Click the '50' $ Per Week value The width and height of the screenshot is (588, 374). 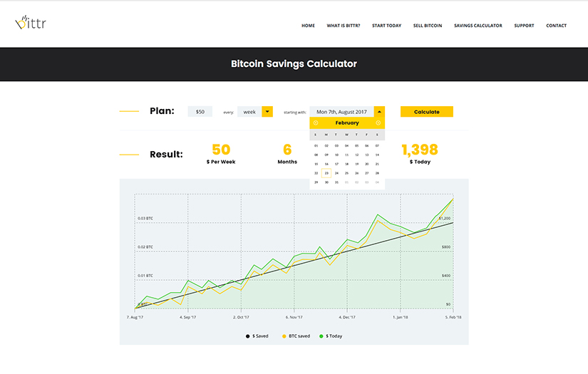point(221,150)
